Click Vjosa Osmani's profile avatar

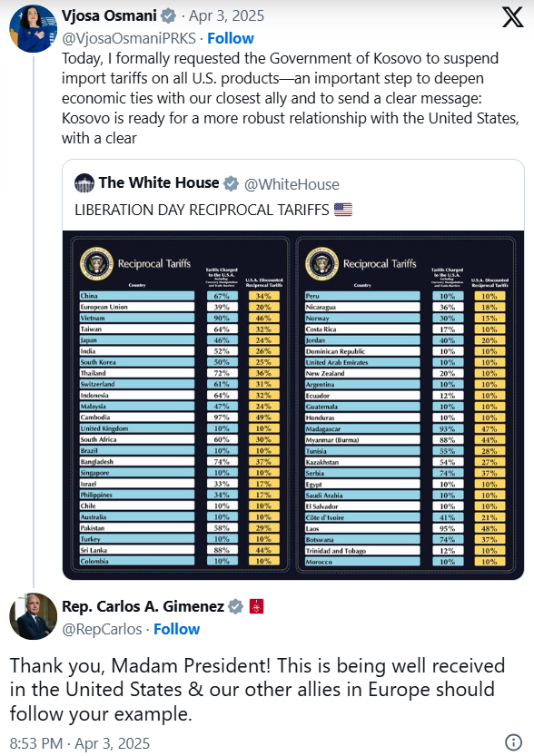click(34, 28)
